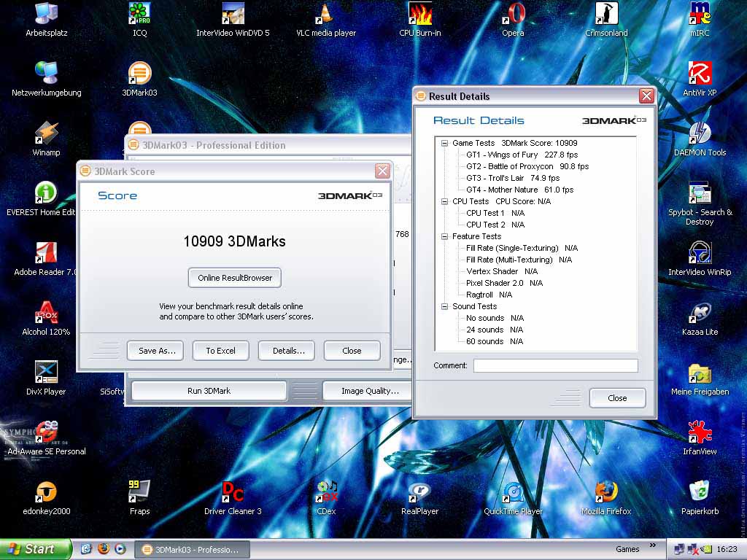
Task: Click Close in the 3DMark Score dialog
Action: (352, 351)
